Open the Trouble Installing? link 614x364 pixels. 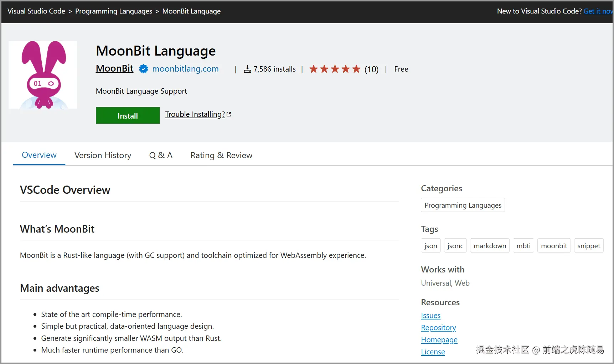195,114
